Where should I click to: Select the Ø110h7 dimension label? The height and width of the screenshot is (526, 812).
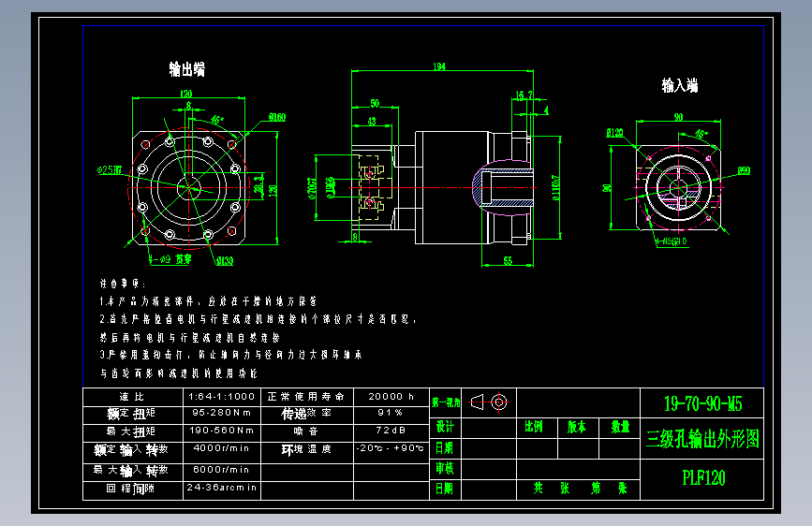click(x=555, y=187)
